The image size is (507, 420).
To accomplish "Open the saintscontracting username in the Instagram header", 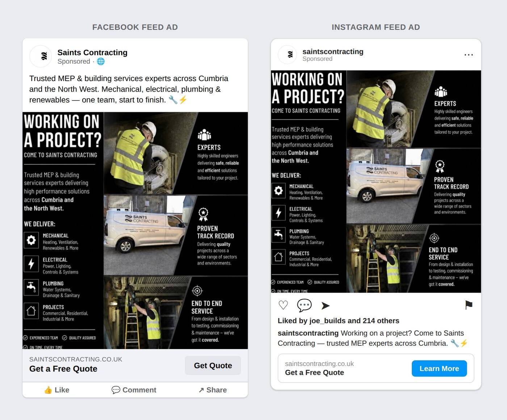I will [333, 51].
